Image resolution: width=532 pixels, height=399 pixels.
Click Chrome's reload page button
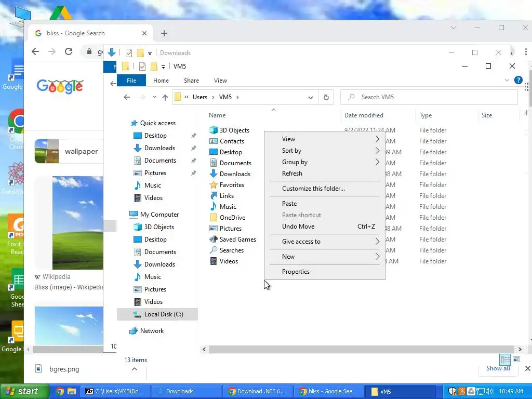click(x=69, y=51)
